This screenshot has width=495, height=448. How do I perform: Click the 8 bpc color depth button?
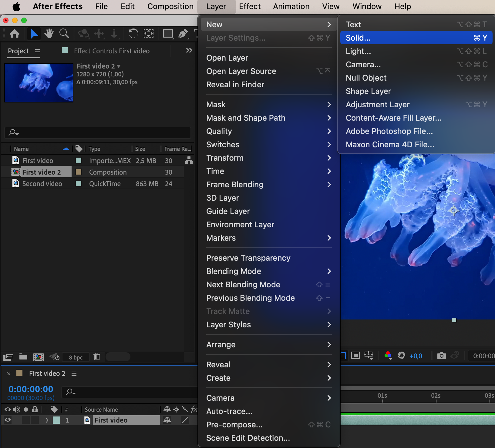(x=76, y=357)
